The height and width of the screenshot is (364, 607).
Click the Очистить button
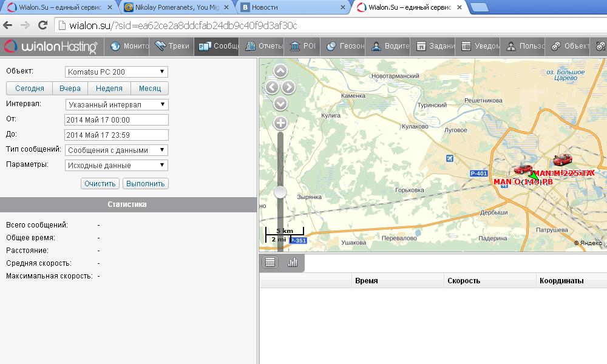tap(100, 183)
